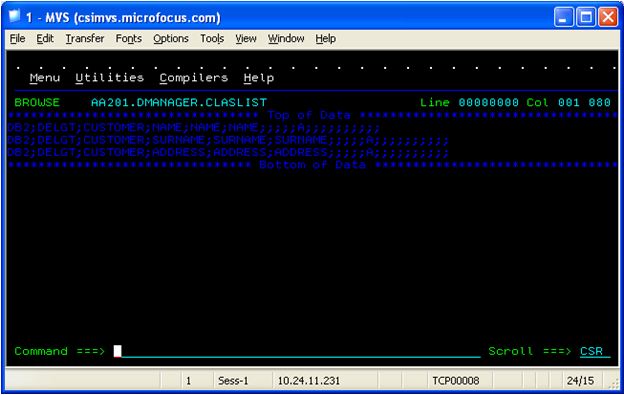Viewport: 624px width, 395px height.
Task: Open the Window menu
Action: coord(286,39)
